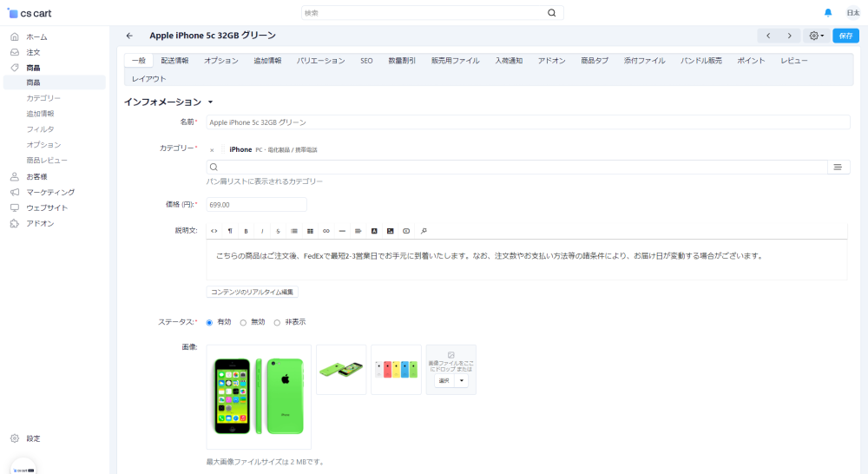Viewport: 868px width, 474px height.
Task: Focus the category search field
Action: pos(517,168)
